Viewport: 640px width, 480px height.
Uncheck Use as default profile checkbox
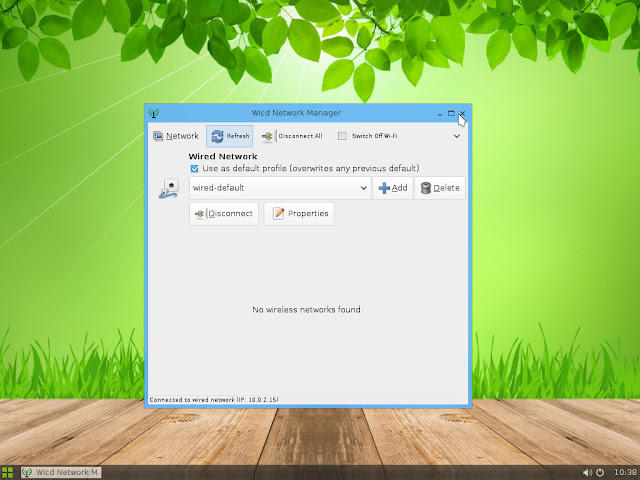click(x=194, y=169)
